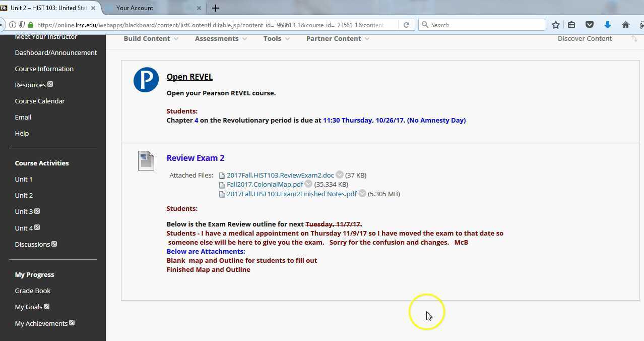Open the Partner Content menu
The height and width of the screenshot is (341, 644).
tap(338, 38)
